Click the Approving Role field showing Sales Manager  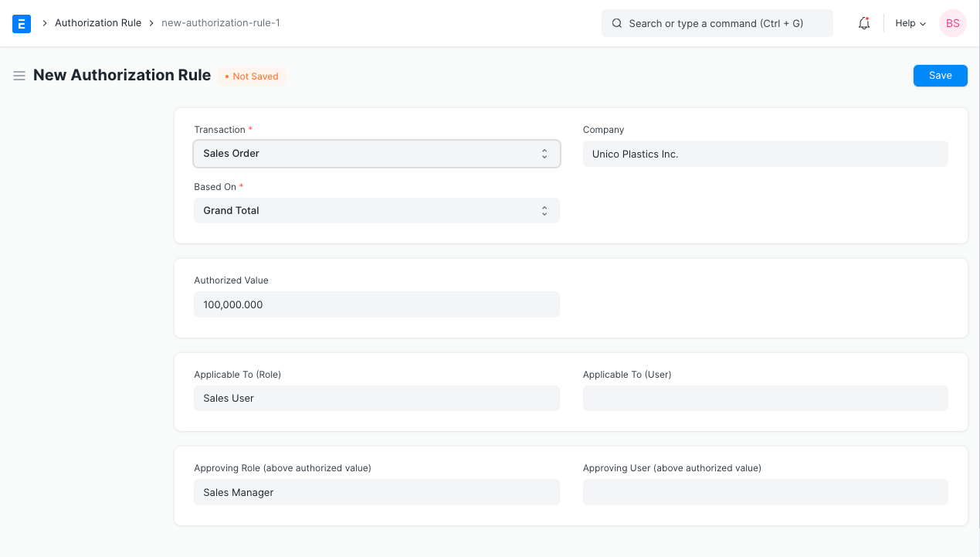(376, 492)
